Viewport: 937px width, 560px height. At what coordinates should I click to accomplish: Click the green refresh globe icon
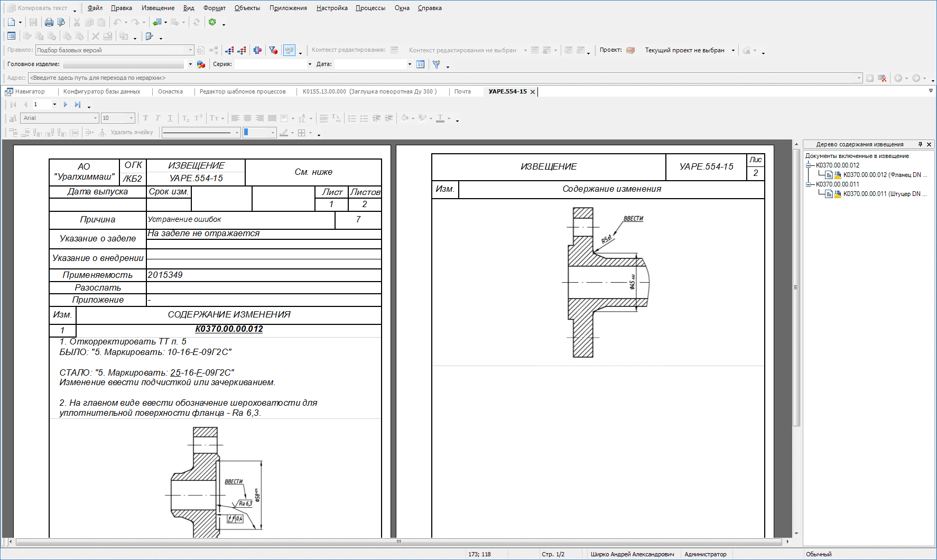(212, 22)
